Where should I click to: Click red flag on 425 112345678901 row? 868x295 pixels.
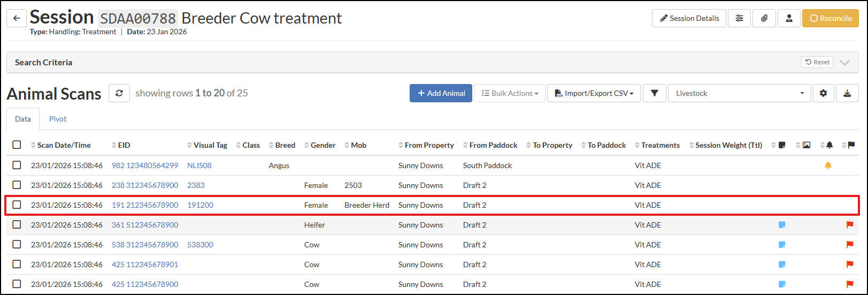point(850,264)
